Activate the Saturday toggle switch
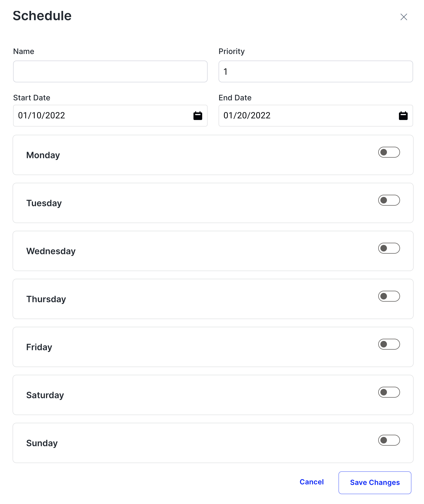 coord(389,392)
